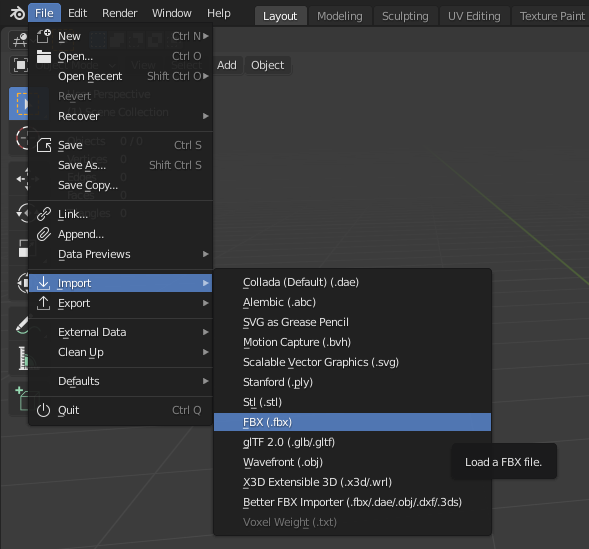The width and height of the screenshot is (589, 549).
Task: Open the viewport Object menu
Action: (x=267, y=65)
